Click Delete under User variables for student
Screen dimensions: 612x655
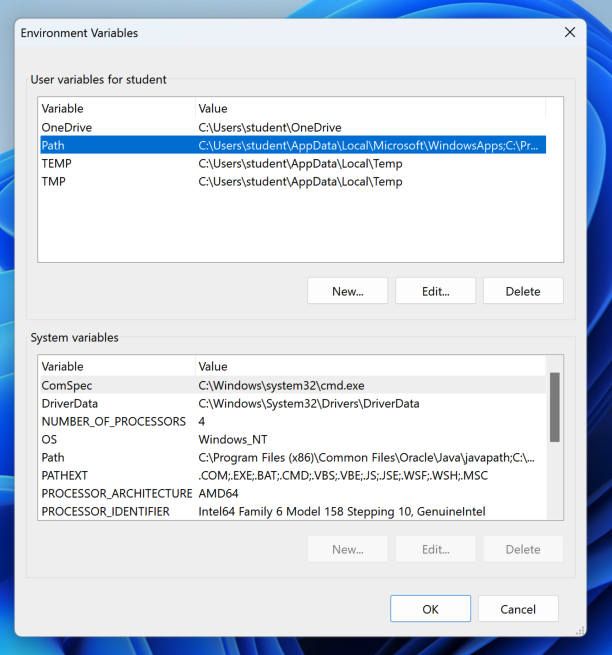(523, 291)
